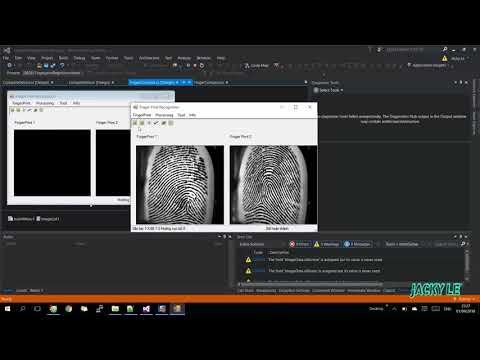480x360 pixels.
Task: Click the Windows Start button
Action: [7, 309]
